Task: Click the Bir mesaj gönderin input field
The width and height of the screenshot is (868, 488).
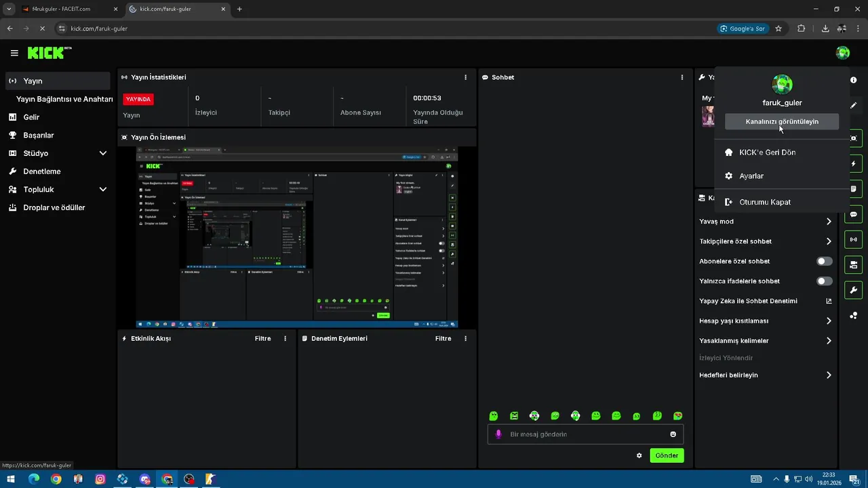Action: (x=585, y=434)
